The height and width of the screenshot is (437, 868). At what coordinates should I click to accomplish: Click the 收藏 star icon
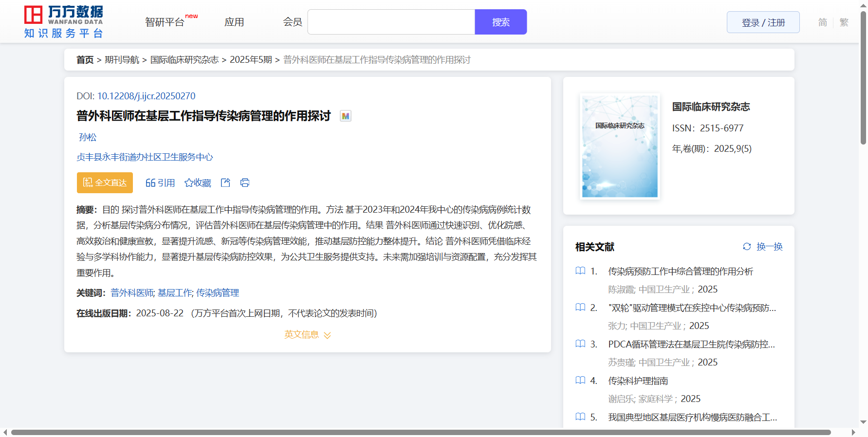point(189,183)
